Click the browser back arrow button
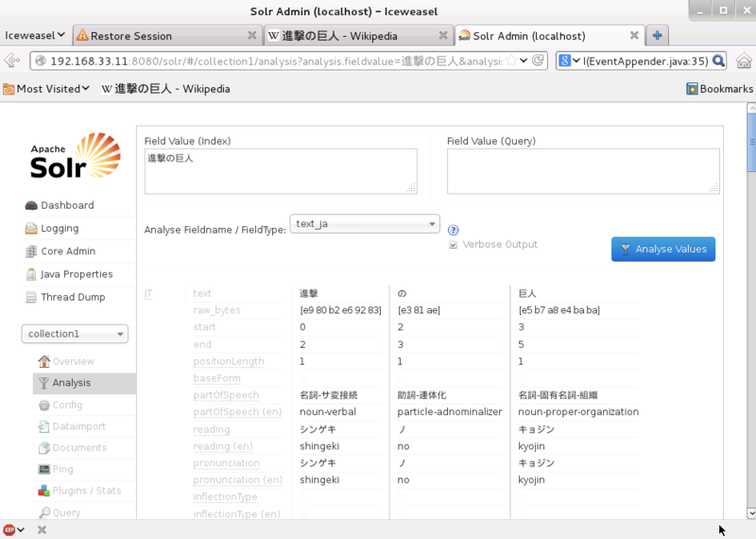Viewport: 756px width, 539px height. 12,61
